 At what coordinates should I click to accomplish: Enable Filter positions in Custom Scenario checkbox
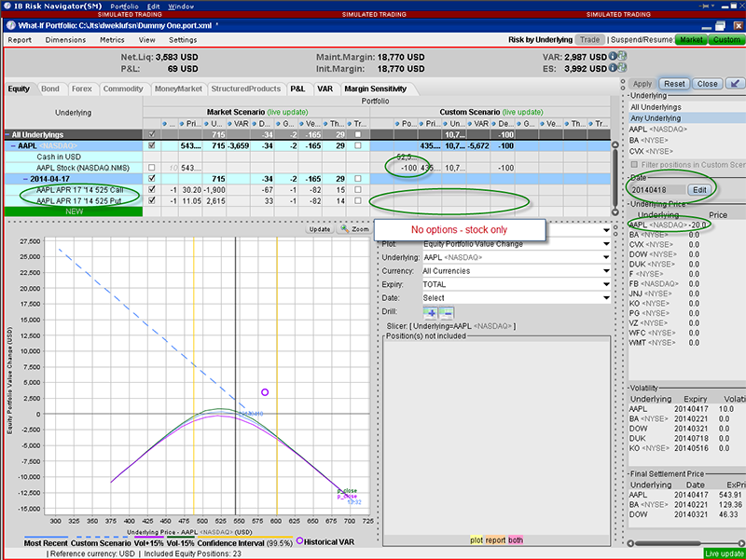pyautogui.click(x=634, y=165)
